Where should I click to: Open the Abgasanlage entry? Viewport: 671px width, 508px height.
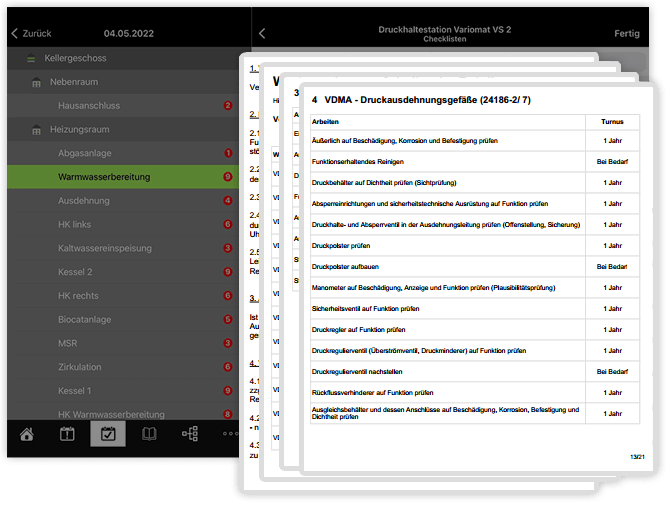tap(123, 153)
